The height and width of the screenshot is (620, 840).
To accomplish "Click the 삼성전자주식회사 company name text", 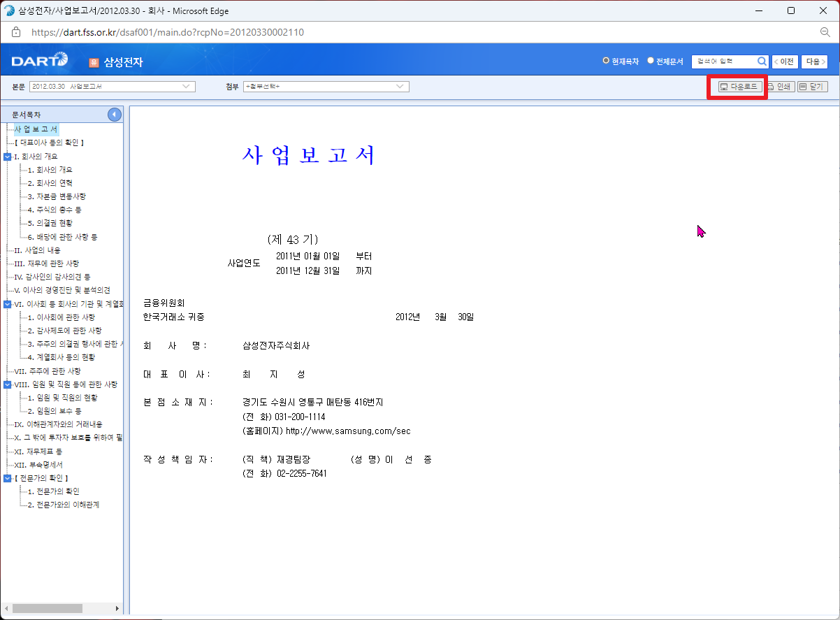I will coord(276,346).
